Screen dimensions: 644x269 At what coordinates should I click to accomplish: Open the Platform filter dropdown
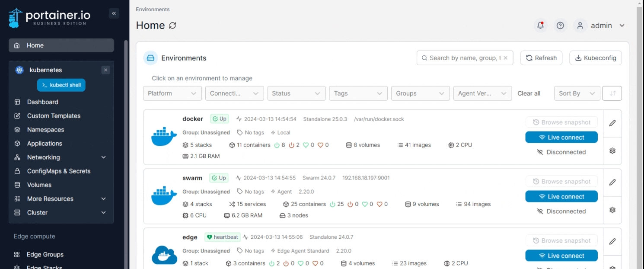[x=172, y=93]
